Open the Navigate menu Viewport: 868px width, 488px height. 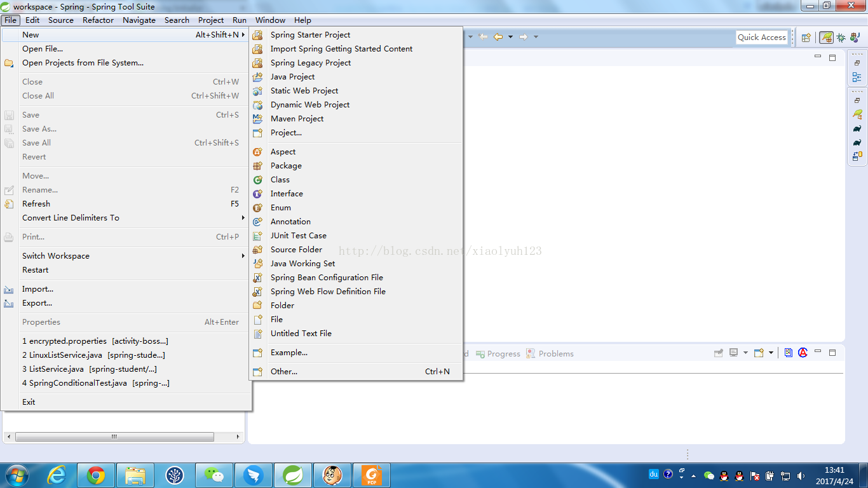pos(139,20)
